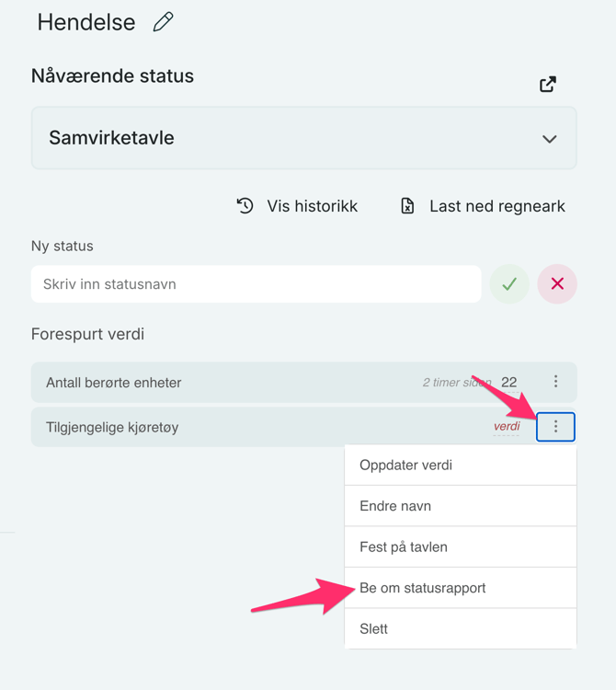Click the pencil icon next to Hendelse

coord(164,23)
